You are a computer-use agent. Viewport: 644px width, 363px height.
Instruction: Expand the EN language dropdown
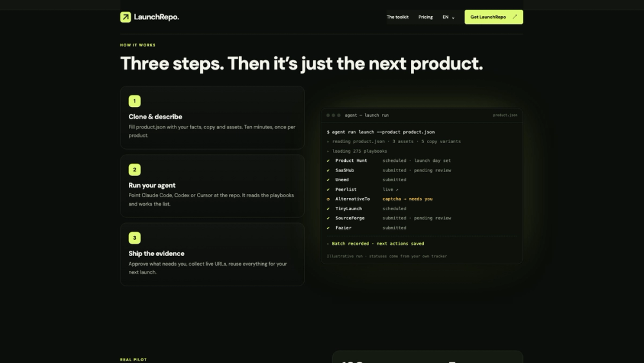coord(448,17)
